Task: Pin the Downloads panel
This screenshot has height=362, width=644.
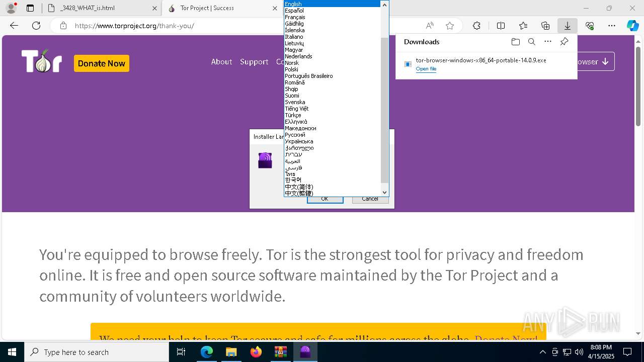Action: click(x=564, y=42)
